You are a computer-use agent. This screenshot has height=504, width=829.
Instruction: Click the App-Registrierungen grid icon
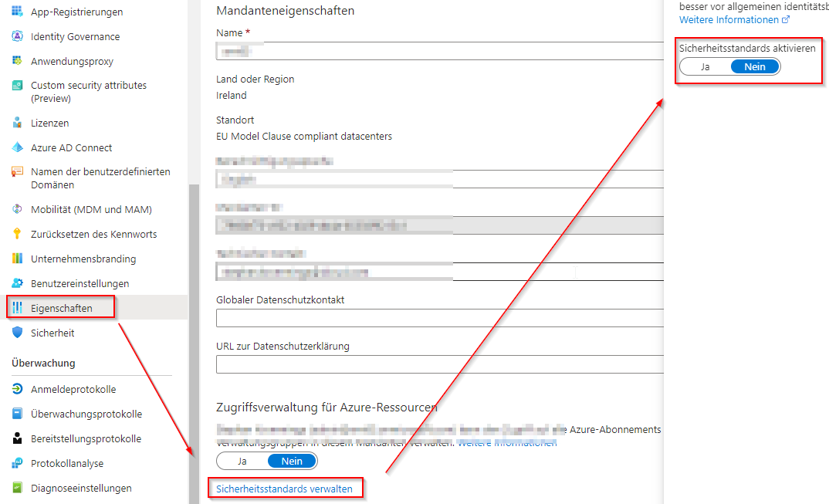point(17,12)
